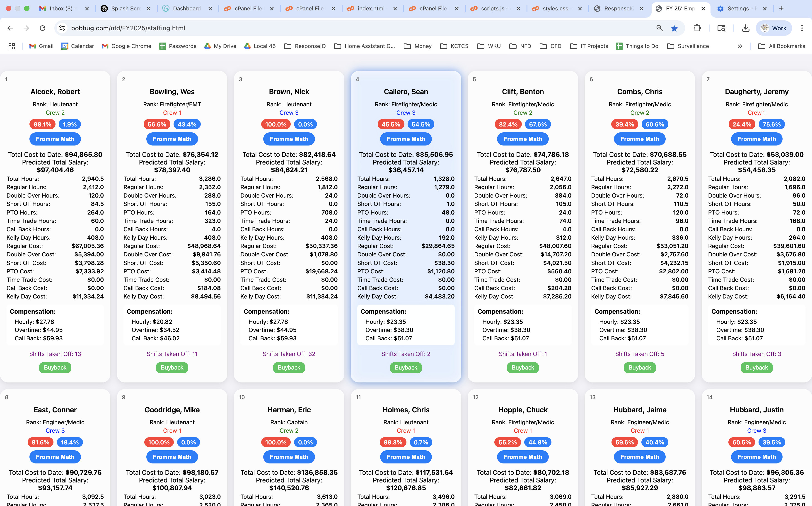812x506 pixels.
Task: Click the back navigation arrow
Action: point(10,28)
